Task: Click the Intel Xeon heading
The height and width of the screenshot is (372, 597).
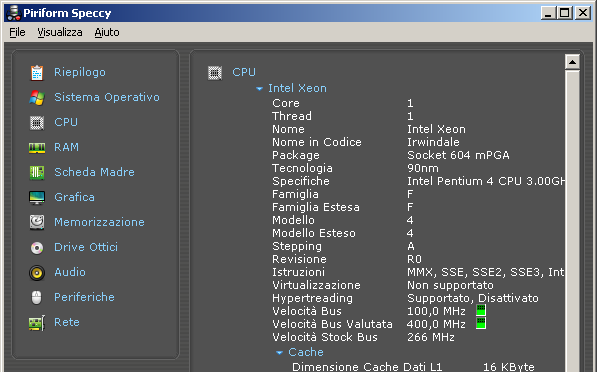Action: click(x=297, y=88)
